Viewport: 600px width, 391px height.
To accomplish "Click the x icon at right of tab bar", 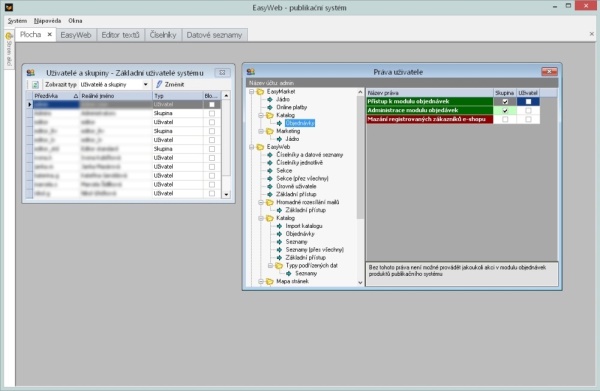I will click(x=592, y=34).
